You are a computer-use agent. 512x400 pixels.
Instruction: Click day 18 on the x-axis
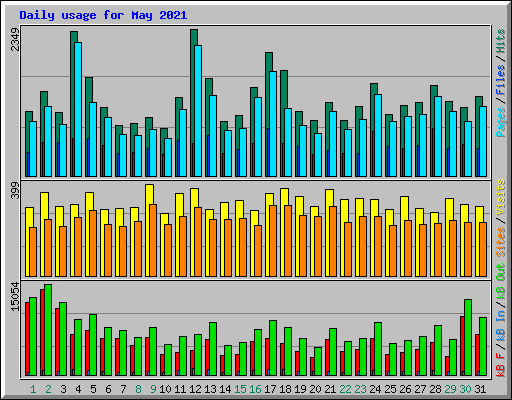pyautogui.click(x=285, y=389)
